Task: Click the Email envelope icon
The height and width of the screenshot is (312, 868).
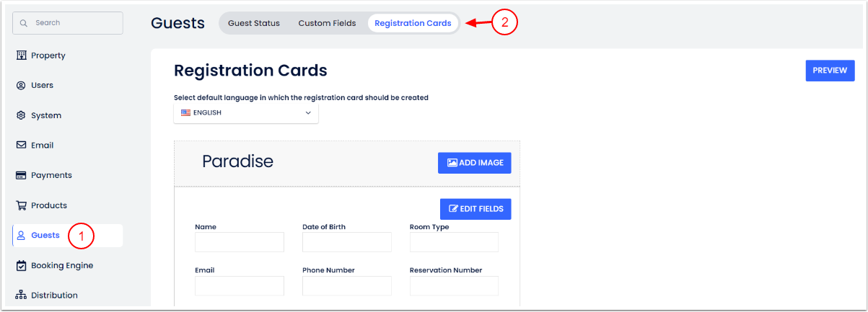Action: [x=21, y=145]
